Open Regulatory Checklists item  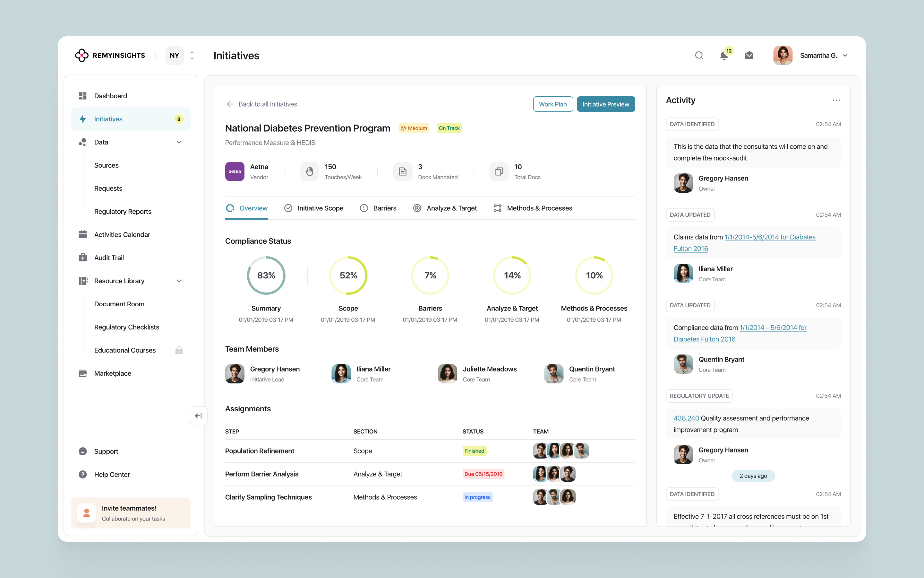coord(126,327)
